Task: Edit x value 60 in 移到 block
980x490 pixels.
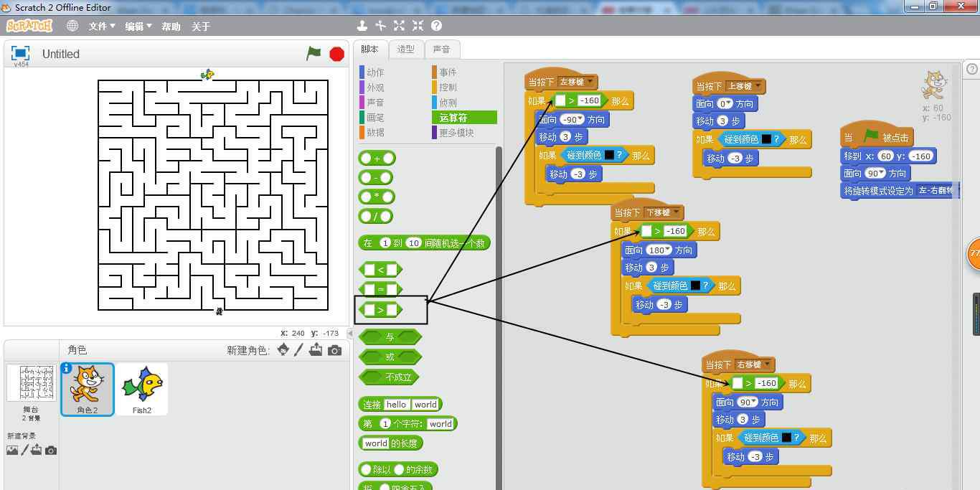Action: click(885, 156)
